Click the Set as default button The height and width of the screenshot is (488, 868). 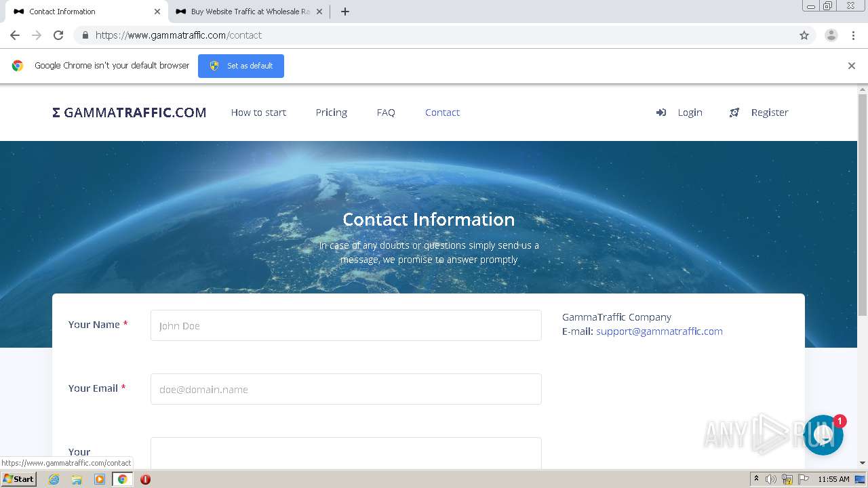(241, 66)
